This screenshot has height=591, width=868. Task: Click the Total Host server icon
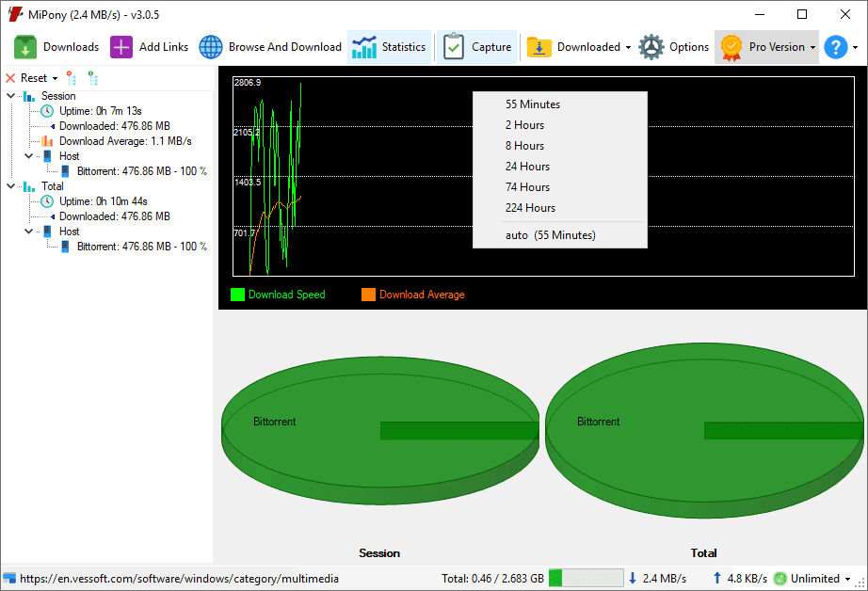point(48,232)
